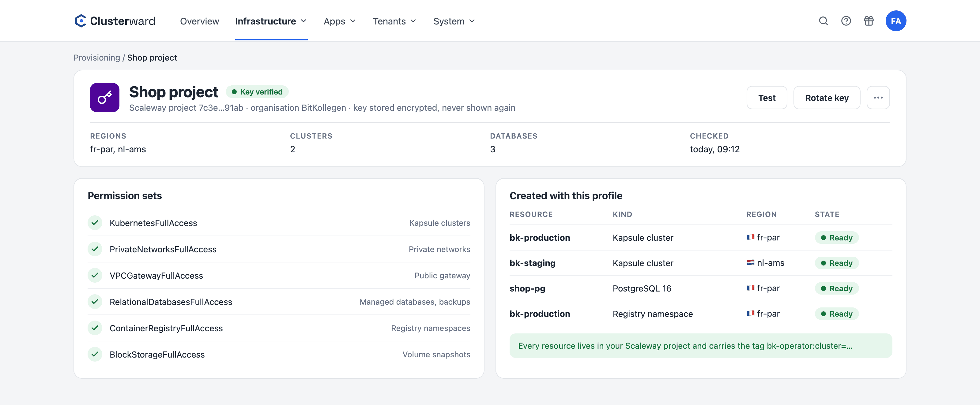
Task: Click the French flag in Registry namespace row
Action: tap(750, 314)
